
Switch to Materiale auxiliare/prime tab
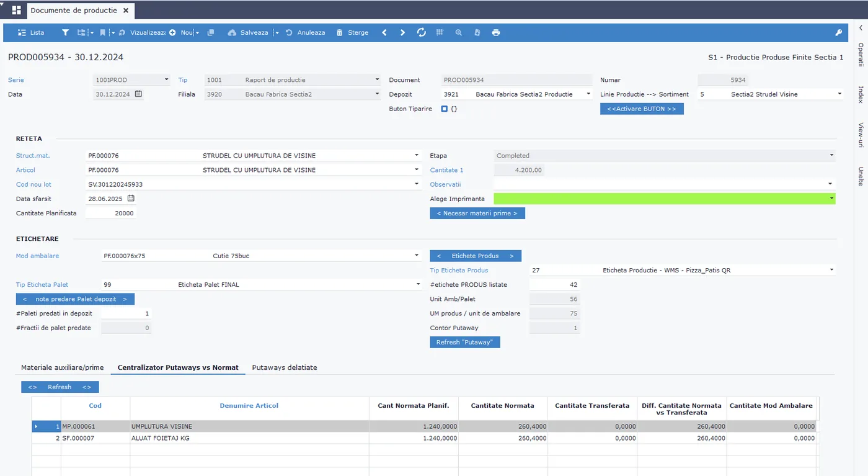click(63, 367)
